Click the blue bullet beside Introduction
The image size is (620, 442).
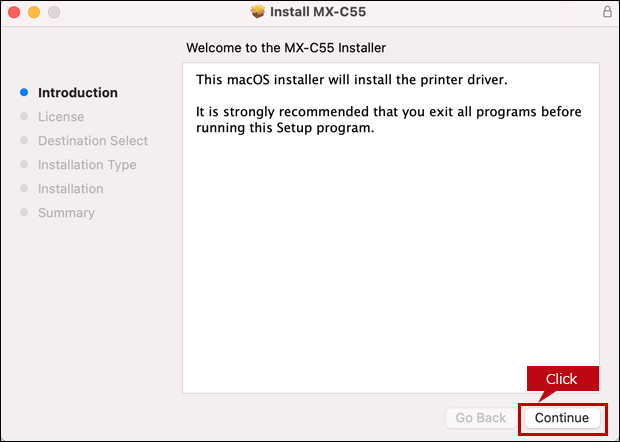pyautogui.click(x=24, y=93)
